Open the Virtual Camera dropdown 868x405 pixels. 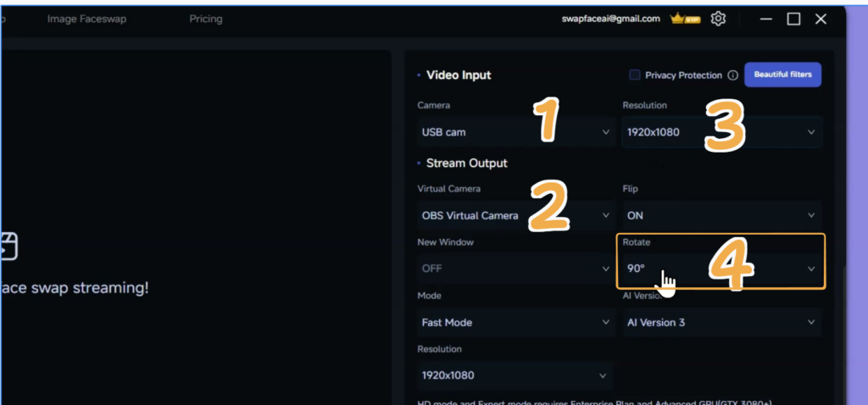515,215
